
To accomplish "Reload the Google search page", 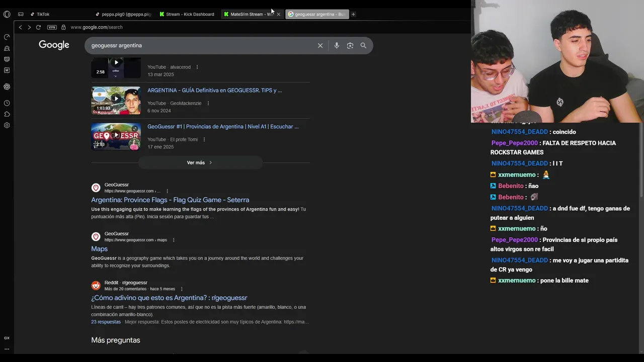I will (x=38, y=27).
